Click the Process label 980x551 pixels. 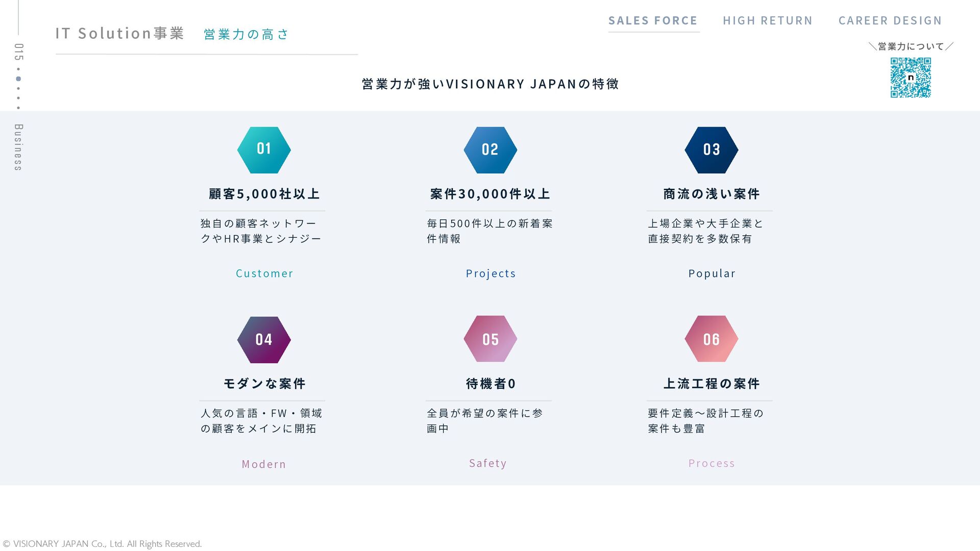click(x=712, y=463)
